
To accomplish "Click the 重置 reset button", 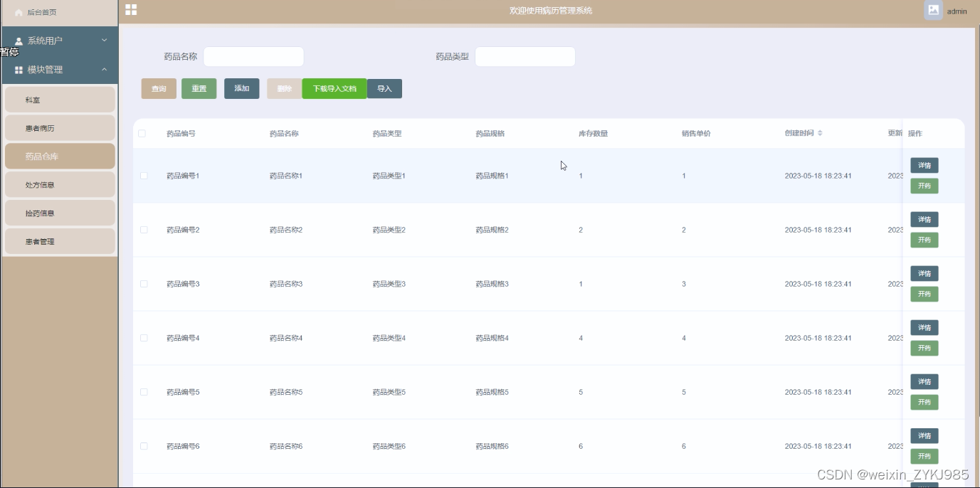I will pos(199,89).
